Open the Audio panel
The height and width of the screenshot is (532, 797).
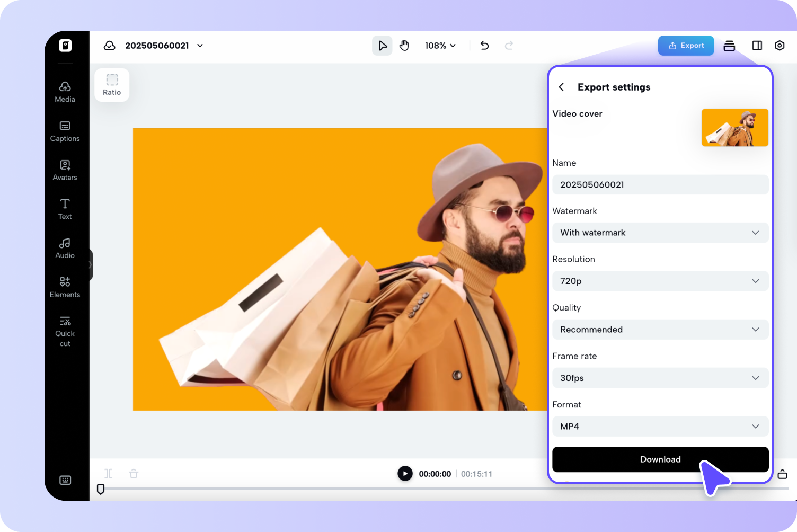[x=65, y=249]
